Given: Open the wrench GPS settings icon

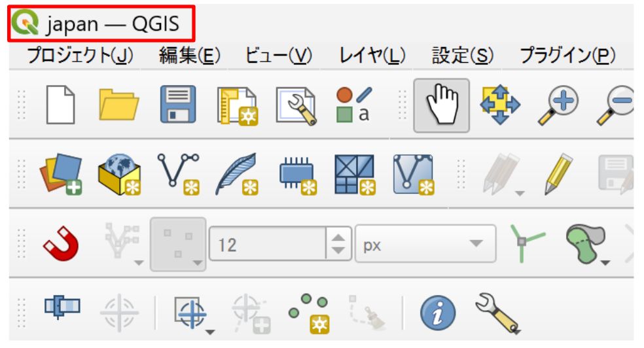Looking at the screenshot, I should 497,313.
